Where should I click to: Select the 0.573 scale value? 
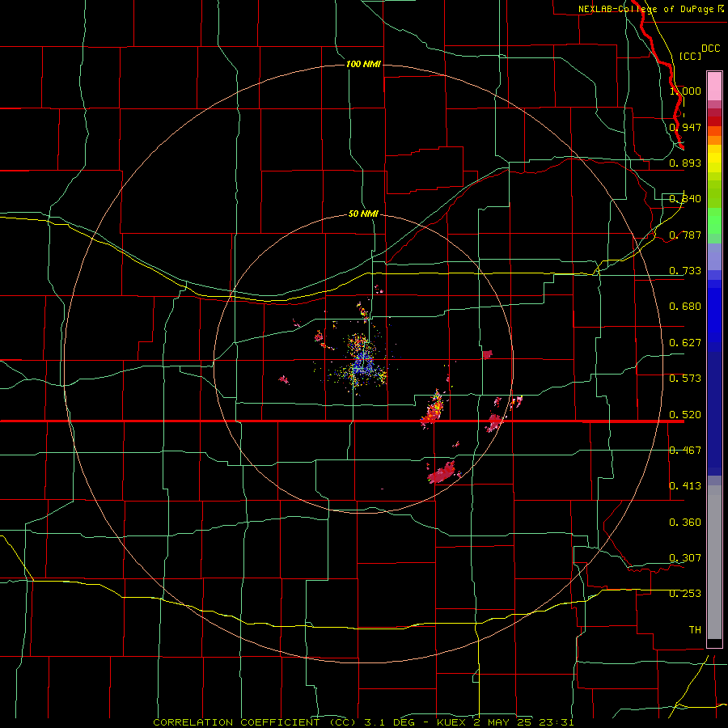point(685,379)
